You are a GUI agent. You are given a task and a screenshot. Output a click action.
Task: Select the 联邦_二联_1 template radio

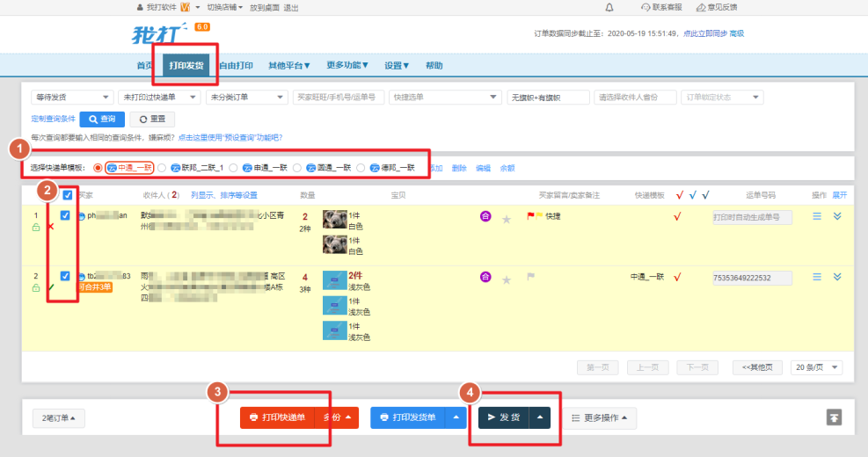(162, 168)
